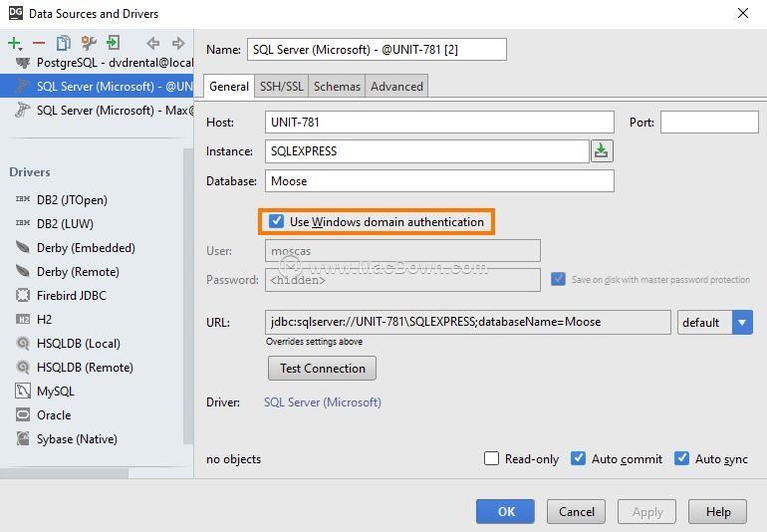Screen dimensions: 767x532
Task: Close the Data Sources and Drivers dialog
Action: click(x=742, y=13)
